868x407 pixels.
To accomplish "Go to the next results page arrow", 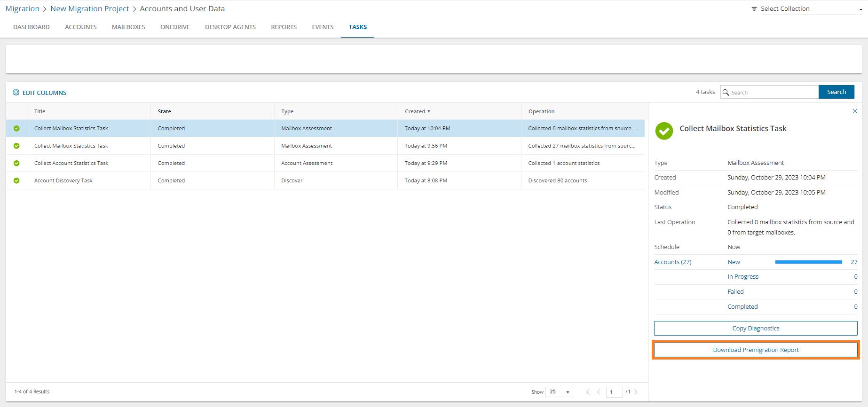I will click(636, 392).
